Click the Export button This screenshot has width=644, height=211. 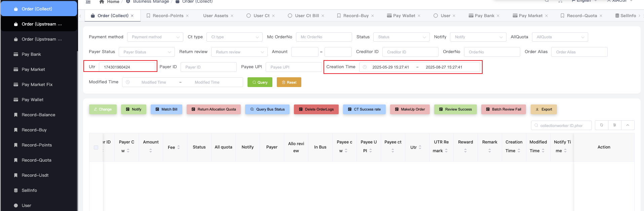click(543, 110)
